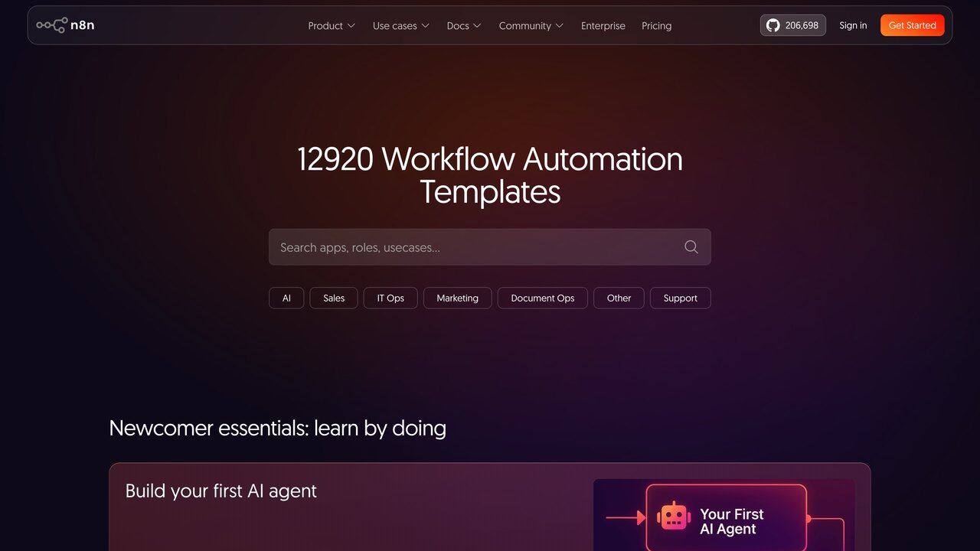Image resolution: width=980 pixels, height=551 pixels.
Task: Open 'Build your first AI agent' card title
Action: tap(221, 491)
